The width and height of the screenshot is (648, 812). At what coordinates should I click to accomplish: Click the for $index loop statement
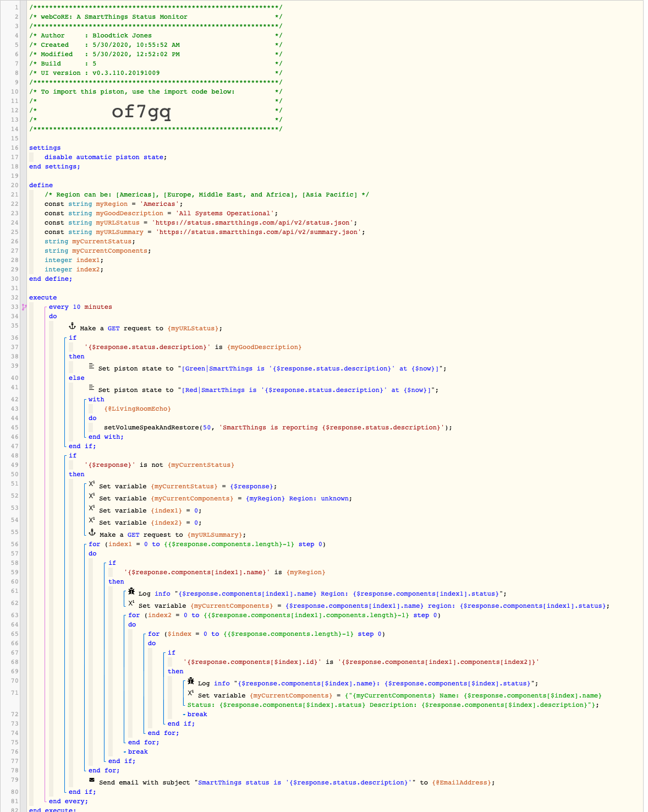(267, 634)
